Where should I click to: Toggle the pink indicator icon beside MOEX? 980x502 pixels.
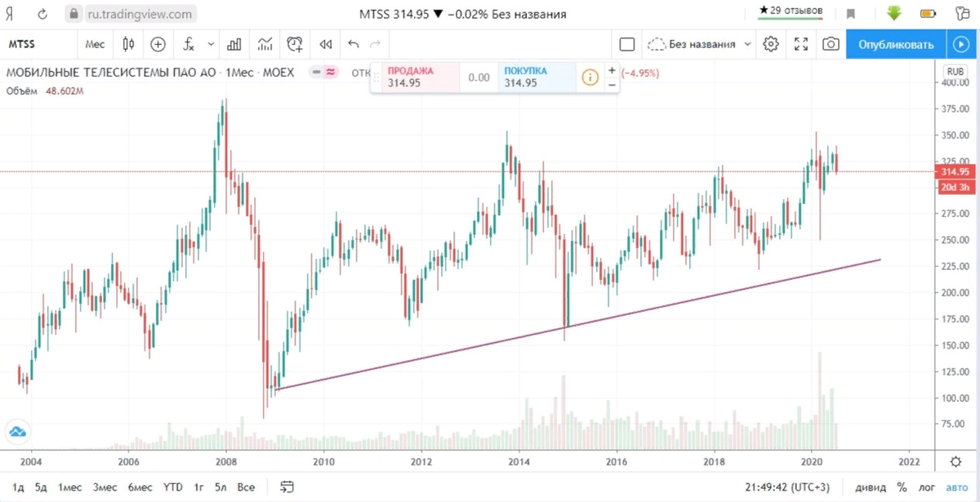[330, 72]
